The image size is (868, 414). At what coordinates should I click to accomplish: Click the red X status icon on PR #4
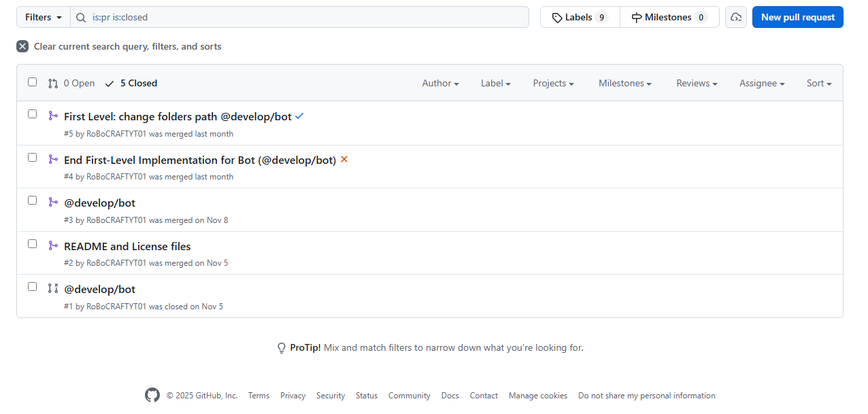(344, 159)
